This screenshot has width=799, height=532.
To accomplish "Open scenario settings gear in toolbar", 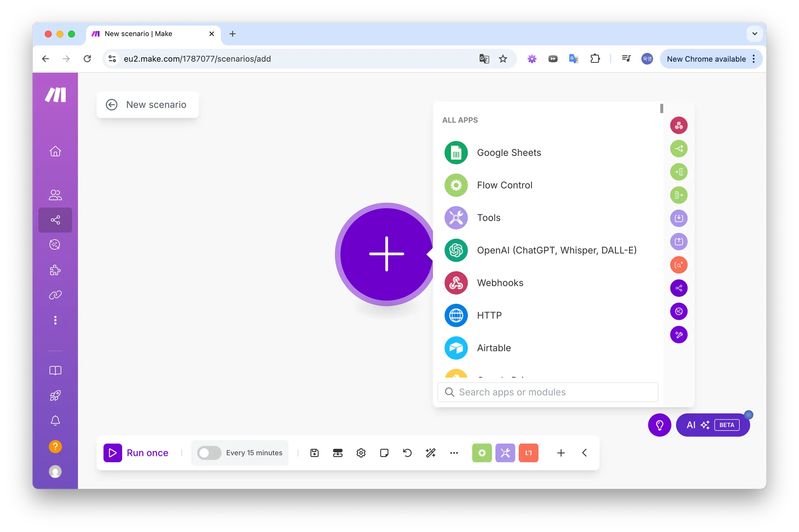I will tap(361, 453).
